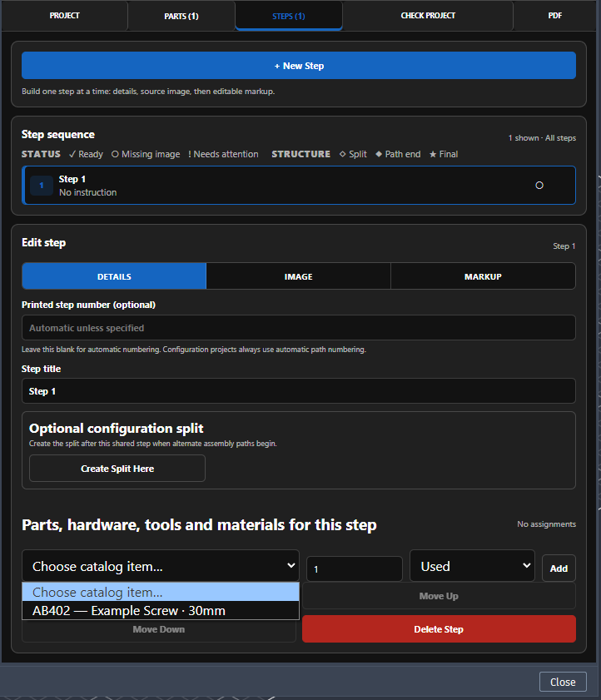Screen dimensions: 601x700
Task: Click the Close button
Action: (x=563, y=682)
